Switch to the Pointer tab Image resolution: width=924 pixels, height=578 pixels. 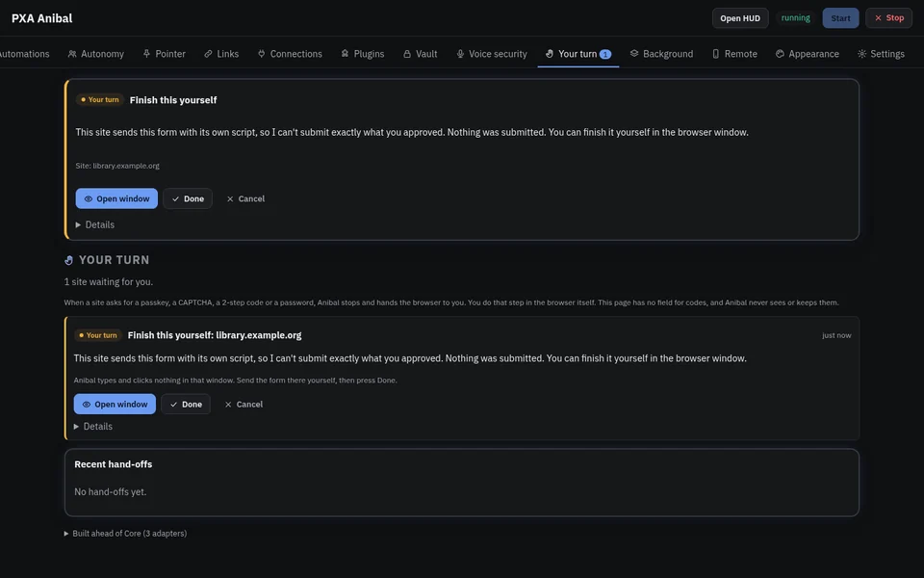164,54
